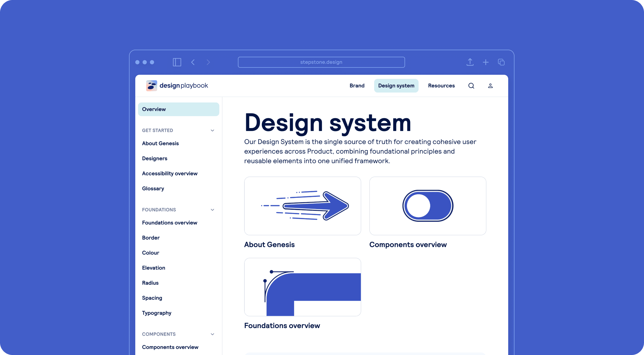Go back with the browser back arrow
This screenshot has width=644, height=355.
point(193,62)
